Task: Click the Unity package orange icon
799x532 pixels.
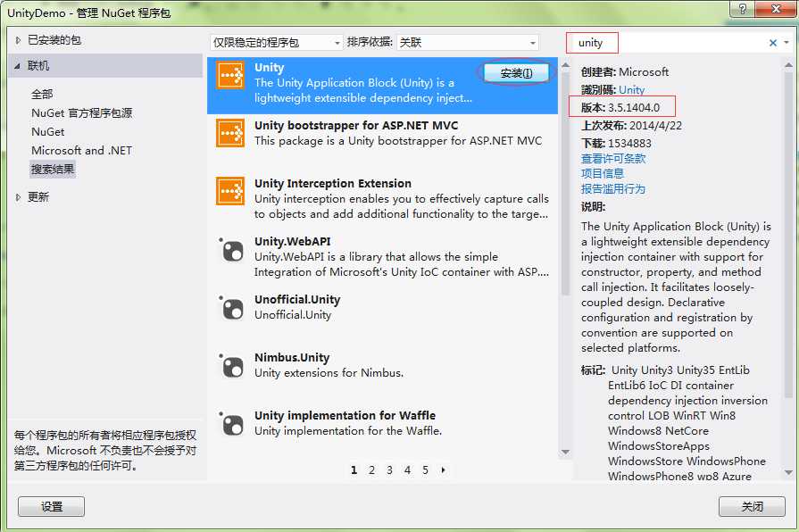Action: [x=230, y=75]
